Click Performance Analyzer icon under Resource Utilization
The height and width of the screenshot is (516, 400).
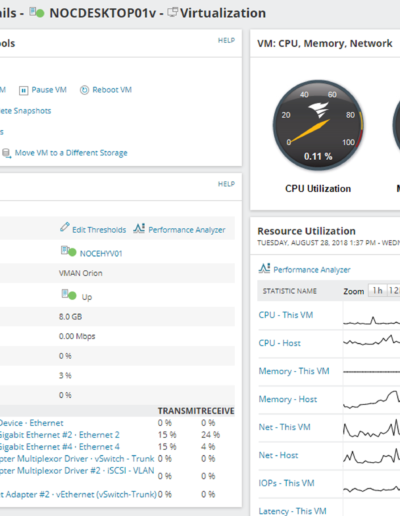pyautogui.click(x=264, y=268)
